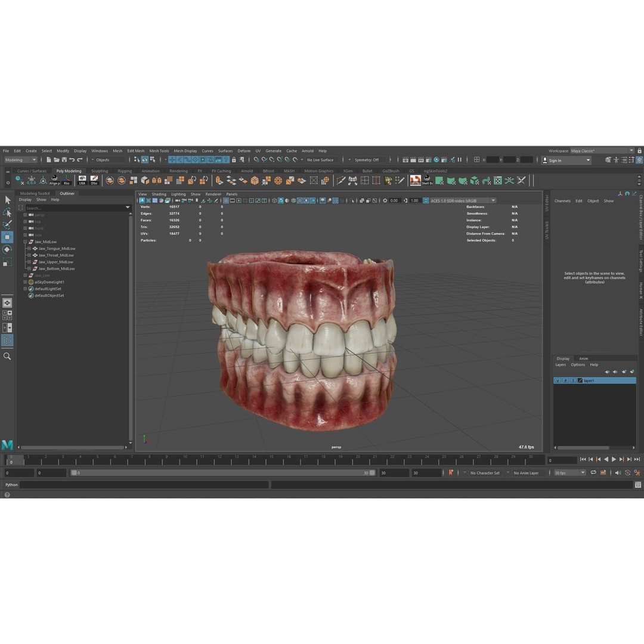Click the LRA shelf button

tap(83, 182)
